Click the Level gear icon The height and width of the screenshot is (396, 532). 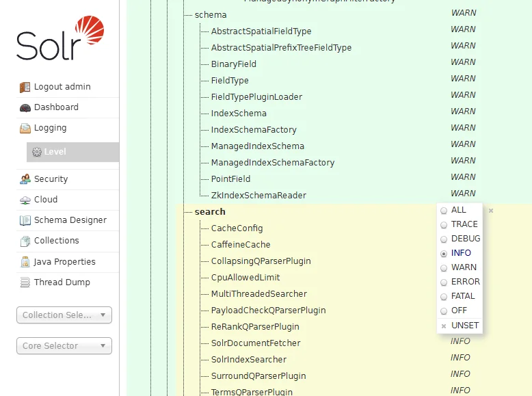point(37,152)
